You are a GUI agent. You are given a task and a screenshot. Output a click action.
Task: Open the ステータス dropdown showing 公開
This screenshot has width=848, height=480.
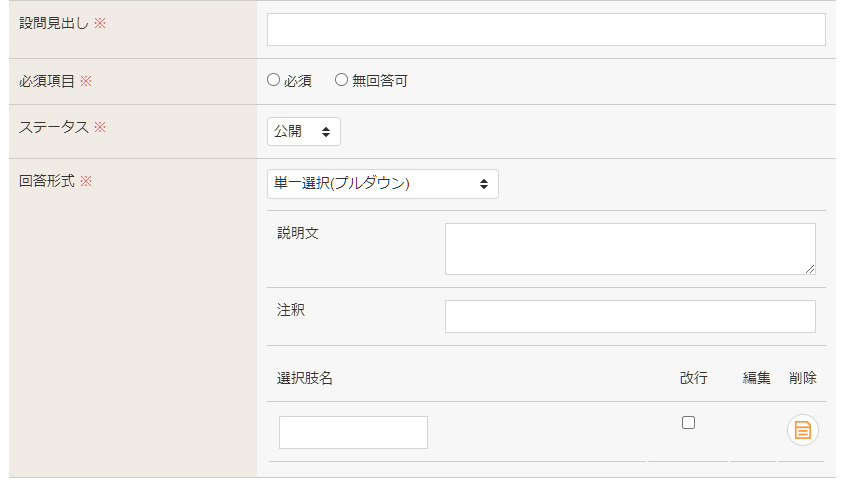pyautogui.click(x=304, y=131)
